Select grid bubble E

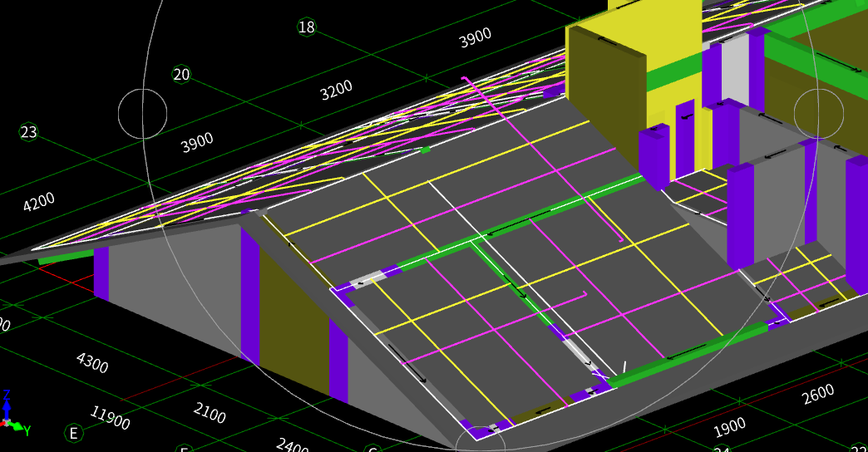coord(73,433)
